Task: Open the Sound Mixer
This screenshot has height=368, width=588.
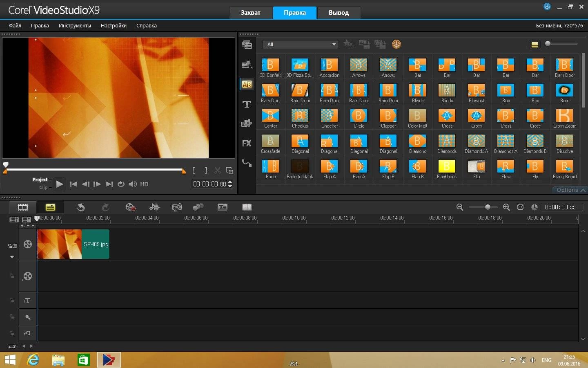Action: point(154,207)
